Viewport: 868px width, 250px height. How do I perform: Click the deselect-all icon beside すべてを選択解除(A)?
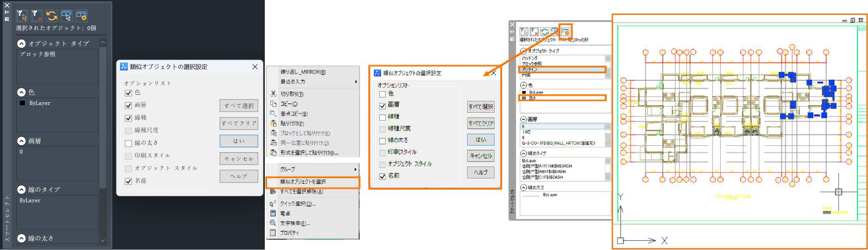coord(273,192)
